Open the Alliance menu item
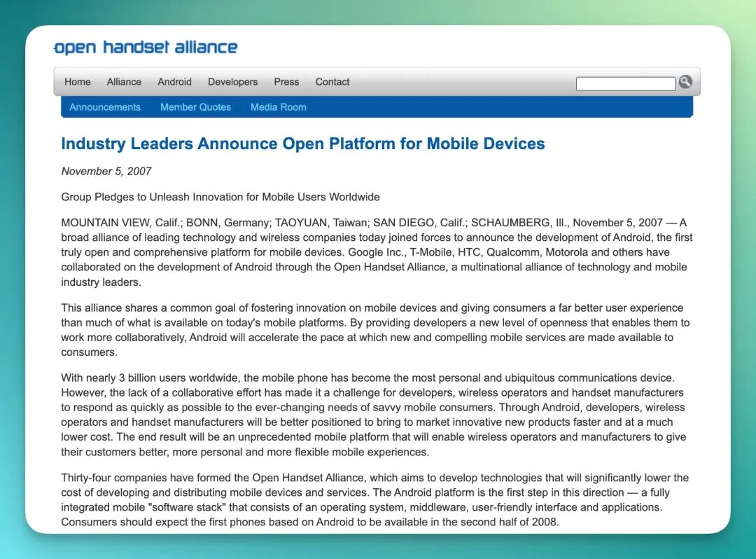756x559 pixels. 124,82
